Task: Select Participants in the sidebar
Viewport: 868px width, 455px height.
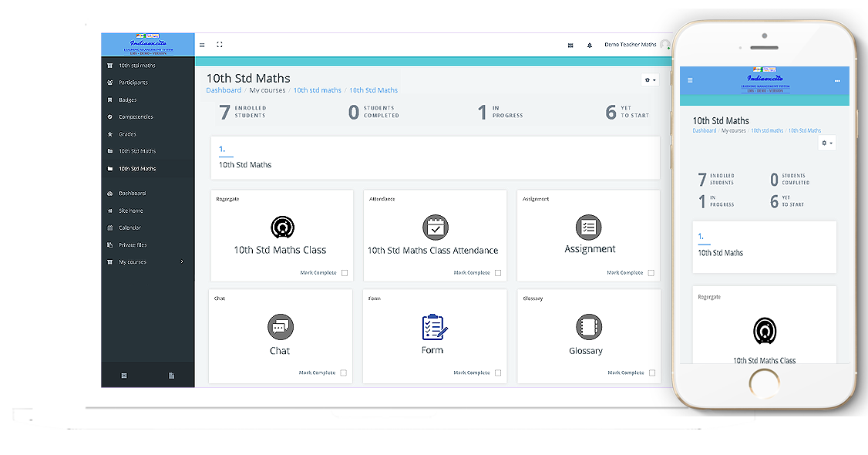Action: (133, 83)
